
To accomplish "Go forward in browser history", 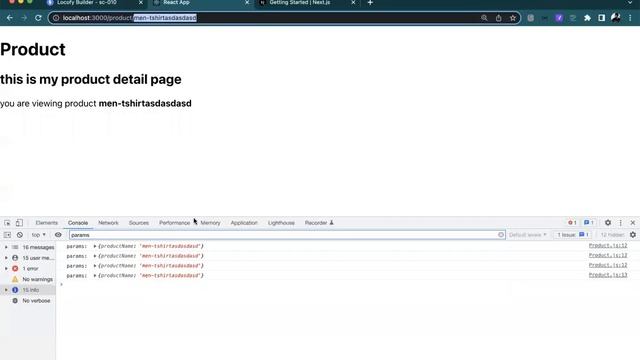I will [x=24, y=18].
